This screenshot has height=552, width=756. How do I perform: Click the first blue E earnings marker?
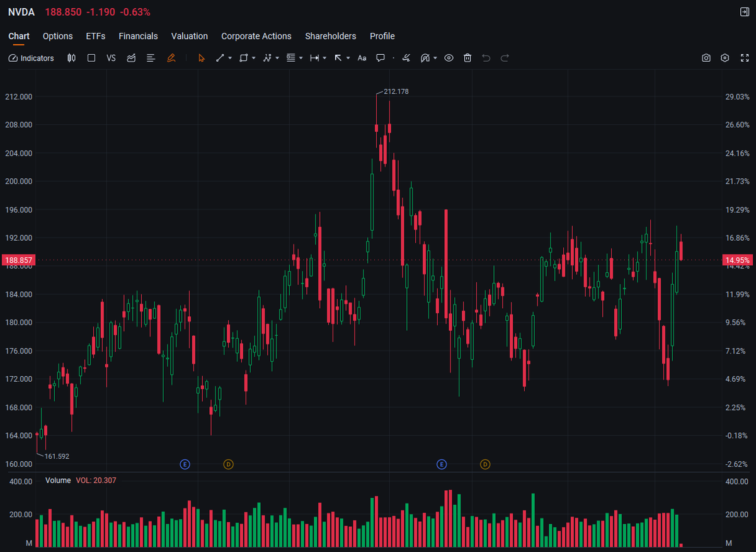point(185,464)
